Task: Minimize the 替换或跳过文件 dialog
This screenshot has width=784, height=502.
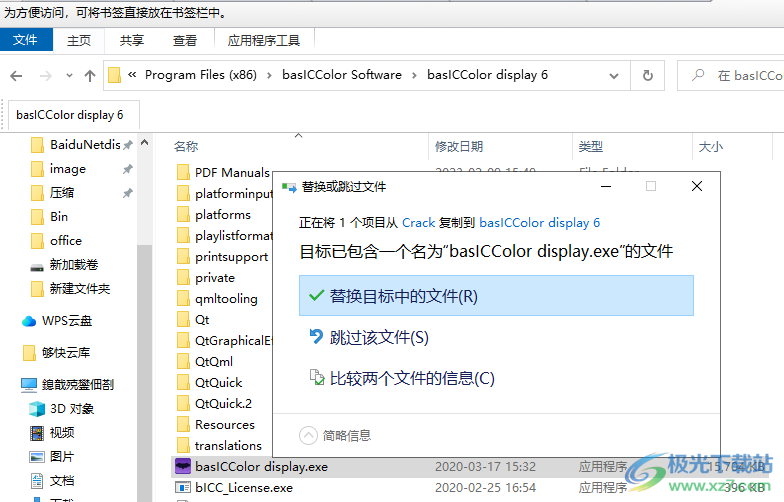Action: pyautogui.click(x=606, y=186)
